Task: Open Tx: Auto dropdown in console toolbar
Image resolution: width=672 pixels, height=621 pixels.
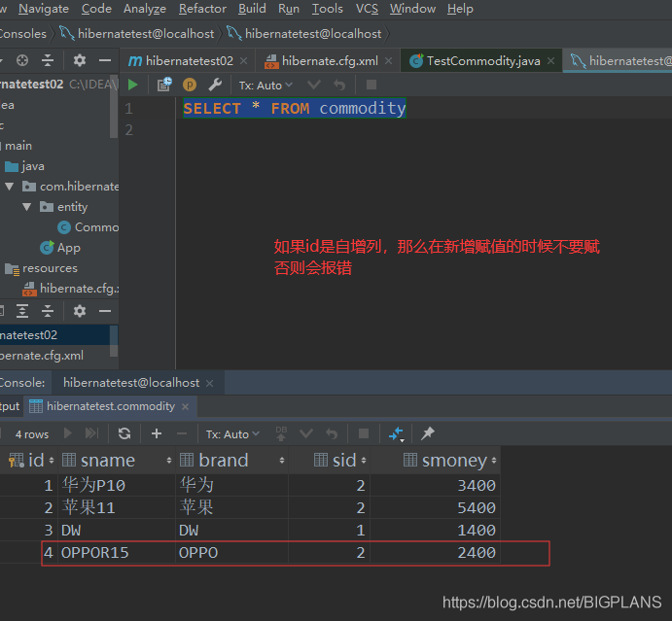Action: coord(265,86)
